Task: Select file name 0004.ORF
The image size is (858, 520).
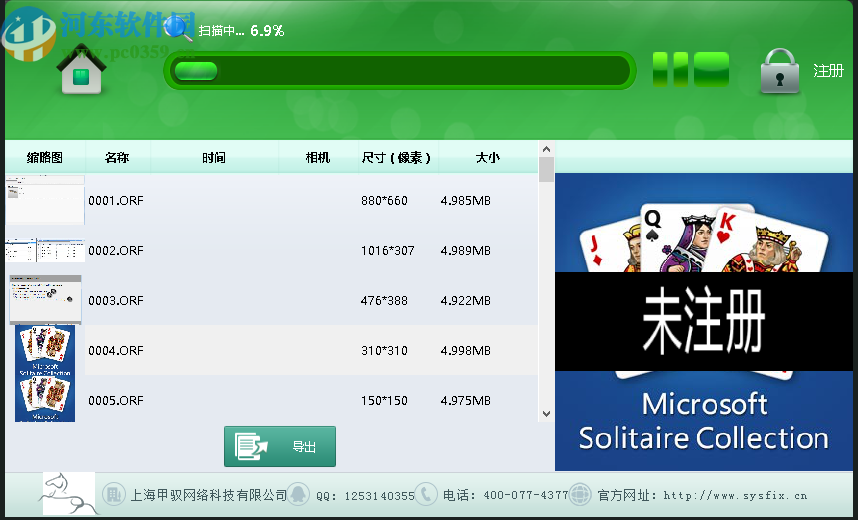Action: coord(116,350)
